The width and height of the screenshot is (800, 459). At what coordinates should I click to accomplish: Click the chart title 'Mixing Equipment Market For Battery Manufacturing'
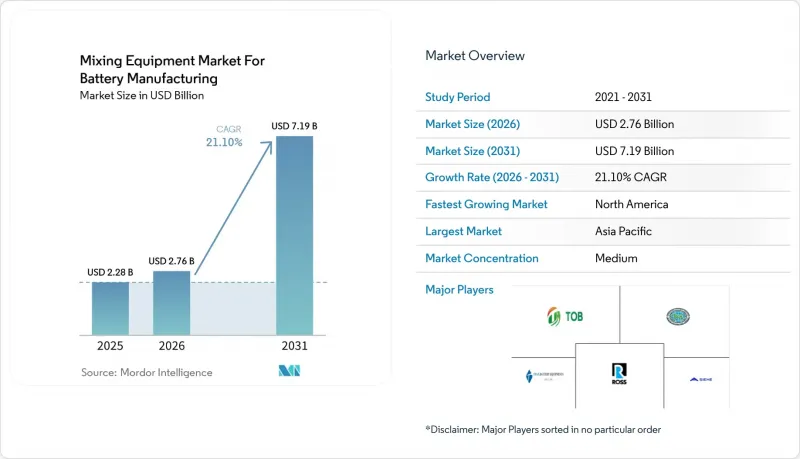coord(172,69)
